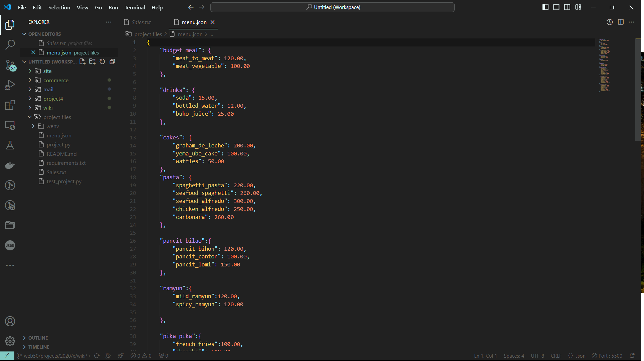Open the Json extension view

(x=10, y=245)
